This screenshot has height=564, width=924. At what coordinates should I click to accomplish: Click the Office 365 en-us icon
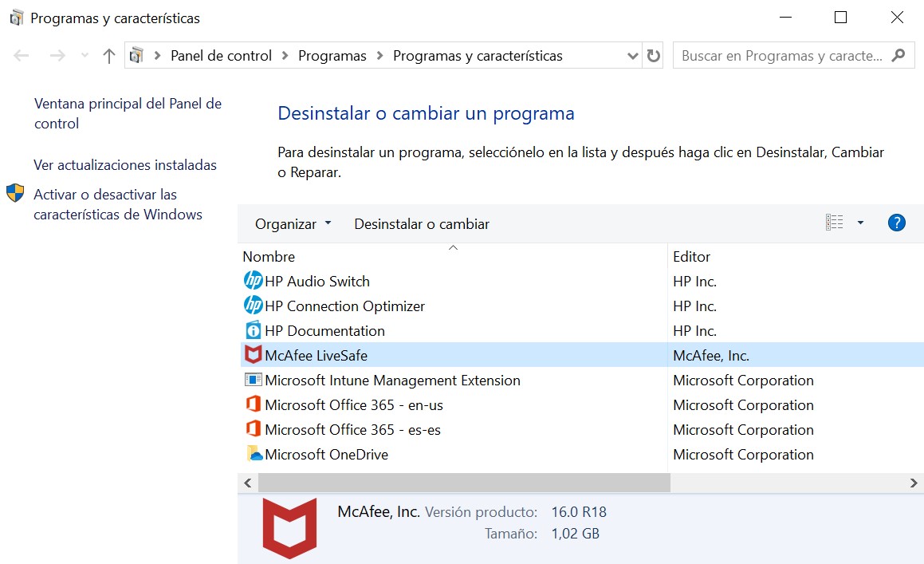tap(253, 404)
